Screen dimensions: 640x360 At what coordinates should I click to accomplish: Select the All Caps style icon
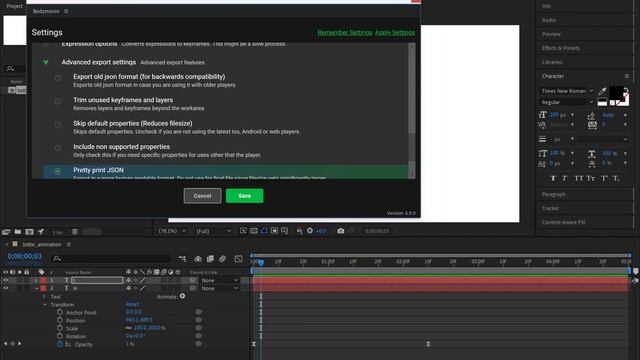coord(578,178)
